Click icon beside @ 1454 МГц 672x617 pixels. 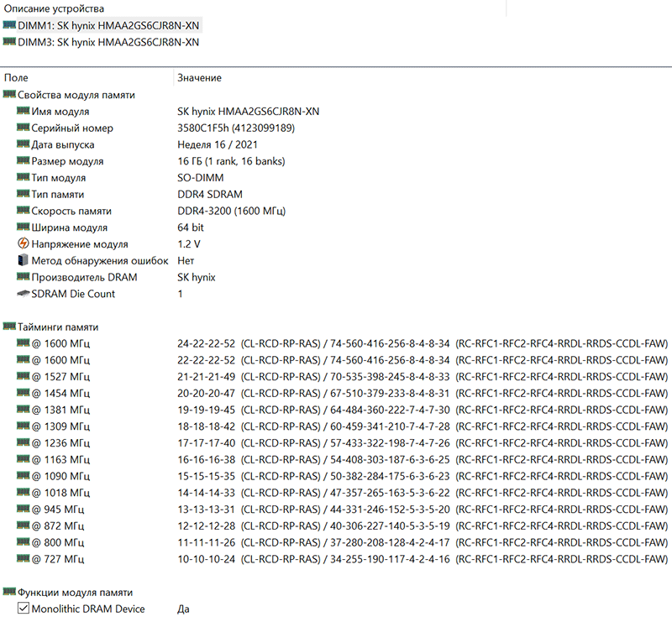coord(23,393)
